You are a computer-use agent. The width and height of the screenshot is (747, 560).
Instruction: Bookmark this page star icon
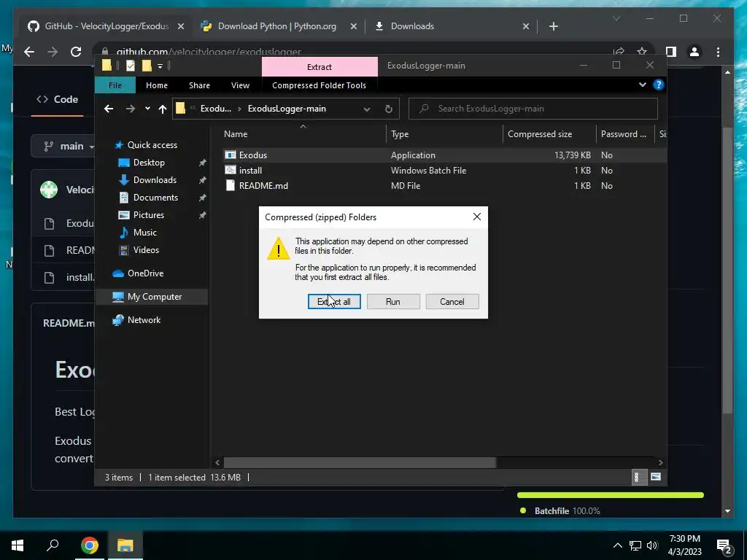click(x=642, y=52)
